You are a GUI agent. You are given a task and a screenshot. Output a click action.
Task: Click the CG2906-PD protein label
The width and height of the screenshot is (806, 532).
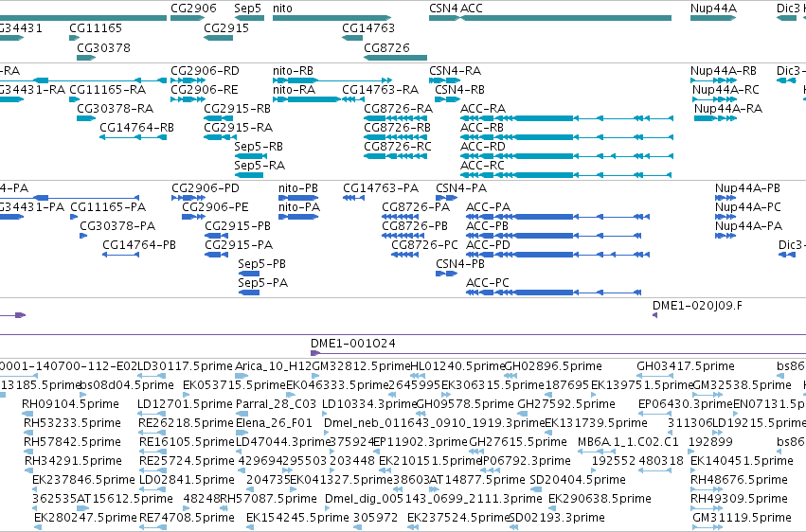[206, 188]
